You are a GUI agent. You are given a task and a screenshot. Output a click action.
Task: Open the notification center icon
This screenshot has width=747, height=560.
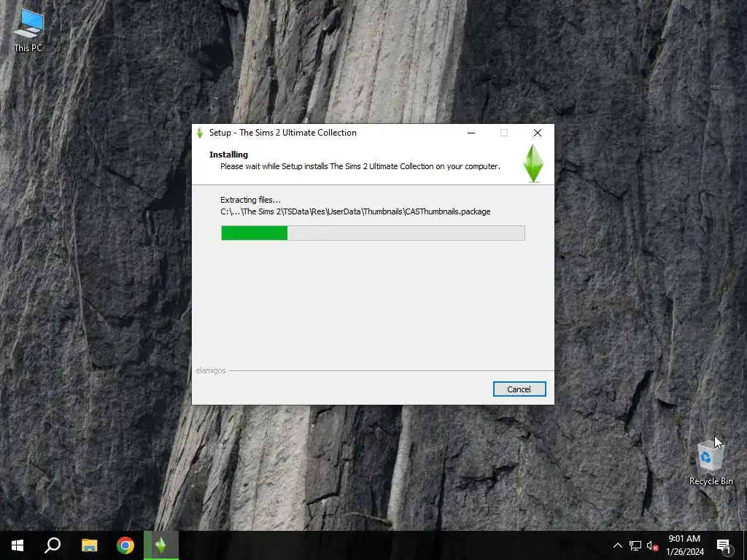[724, 545]
